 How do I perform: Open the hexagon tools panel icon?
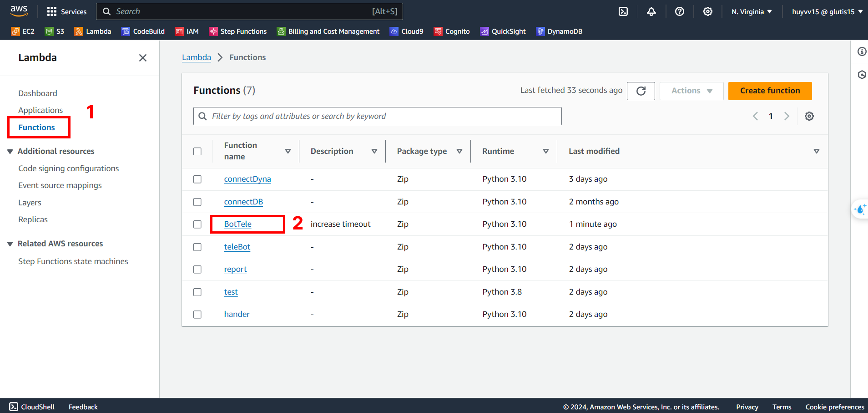(862, 75)
